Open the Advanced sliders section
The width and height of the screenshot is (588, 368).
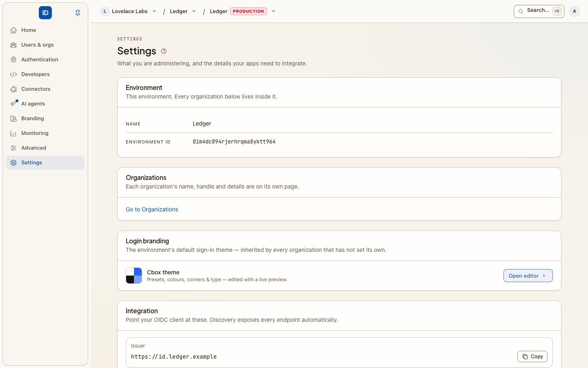pyautogui.click(x=45, y=148)
